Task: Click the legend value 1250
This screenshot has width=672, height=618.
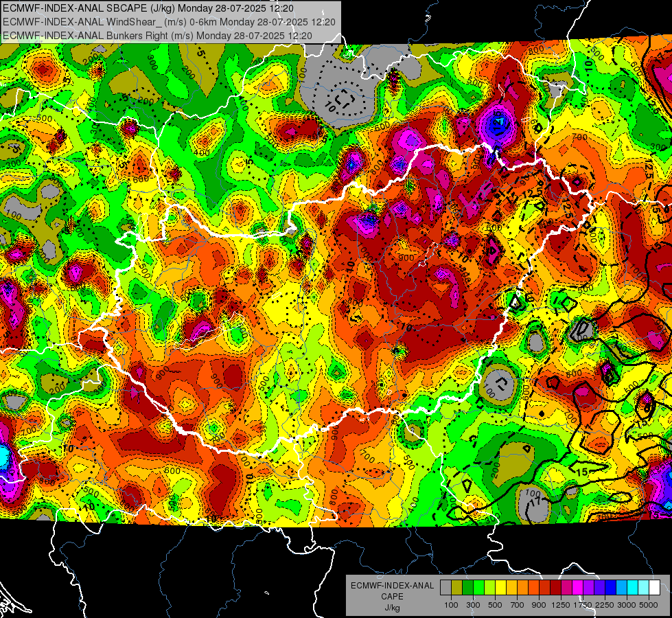Action: point(561,605)
